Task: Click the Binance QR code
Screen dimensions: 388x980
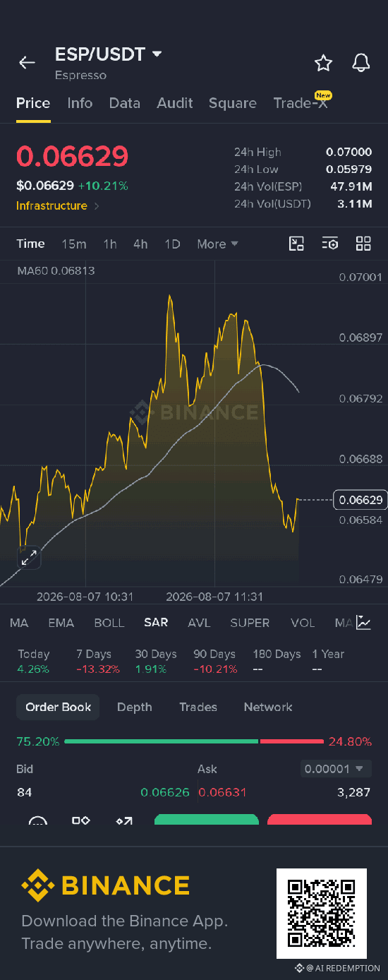Action: (322, 913)
